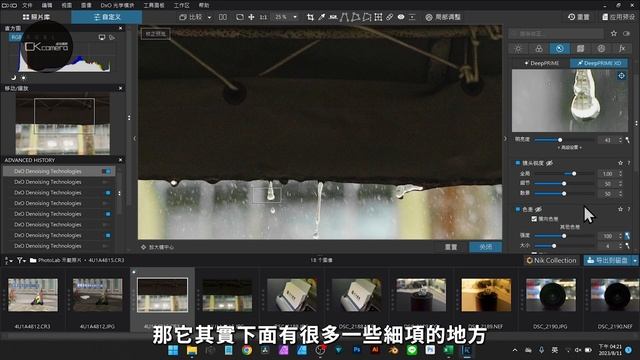The image size is (640, 360).
Task: Click magic wand beside 强度 value 100
Action: pyautogui.click(x=627, y=236)
